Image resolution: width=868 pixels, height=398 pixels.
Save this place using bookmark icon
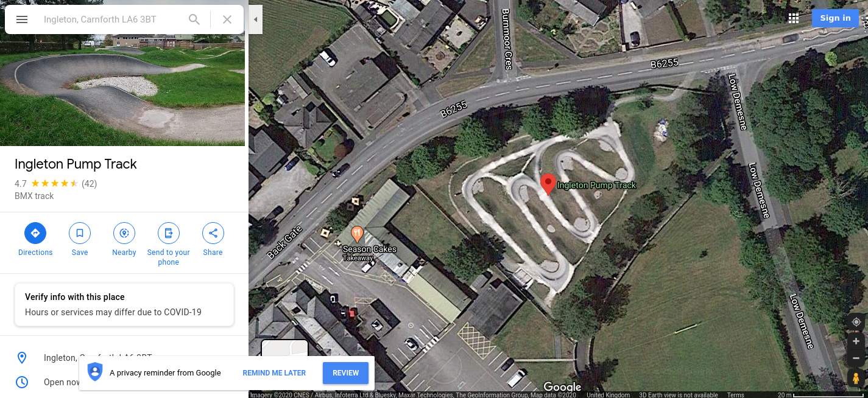80,233
